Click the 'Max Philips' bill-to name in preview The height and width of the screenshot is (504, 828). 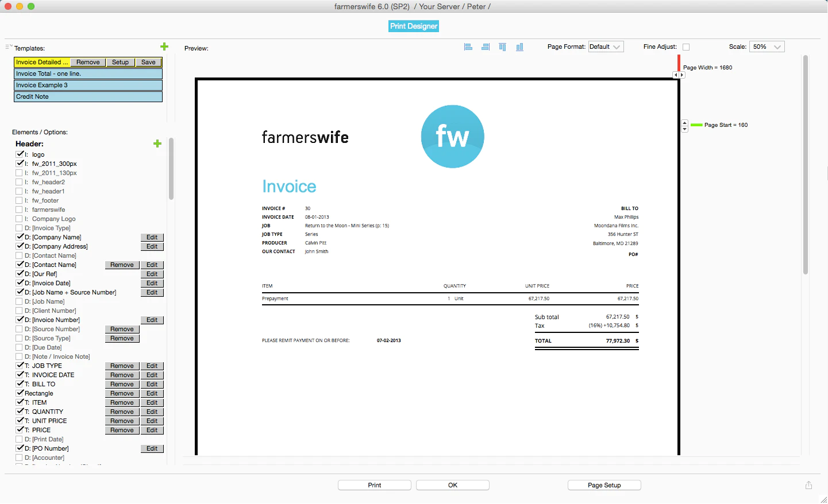(626, 217)
